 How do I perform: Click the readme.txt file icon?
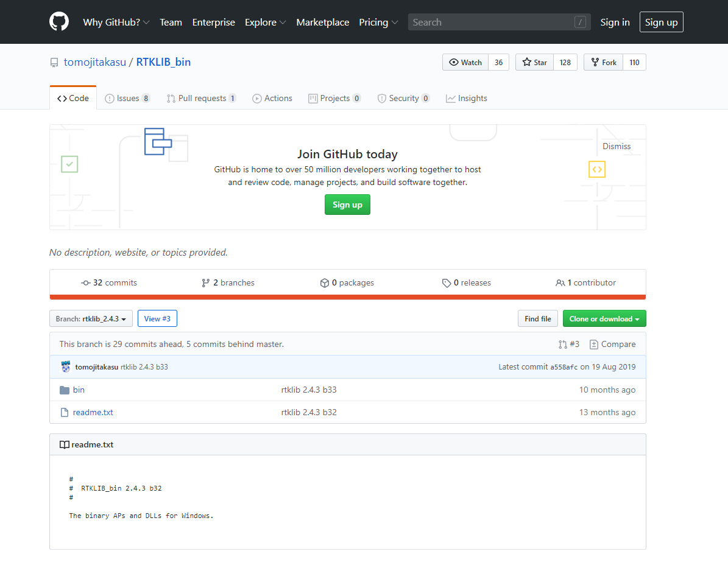pos(65,412)
